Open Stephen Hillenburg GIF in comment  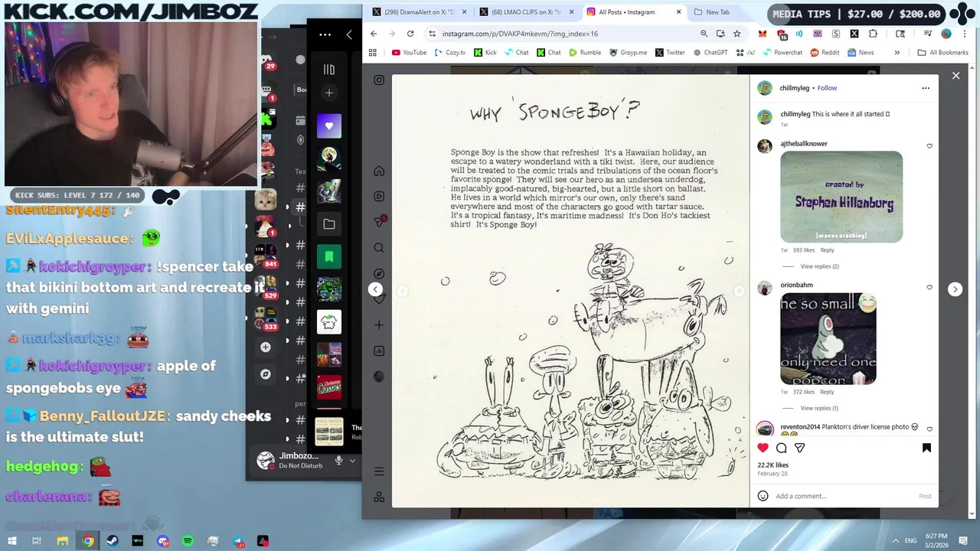coord(841,197)
